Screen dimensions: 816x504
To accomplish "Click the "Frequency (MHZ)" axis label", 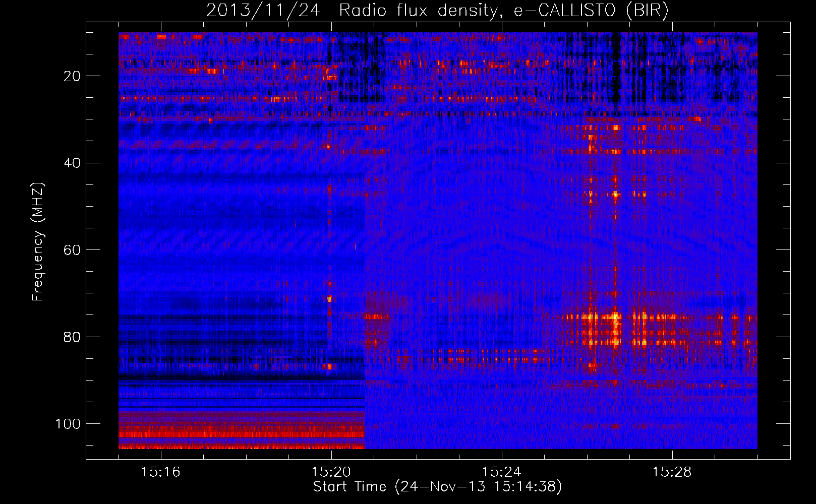I will (38, 242).
